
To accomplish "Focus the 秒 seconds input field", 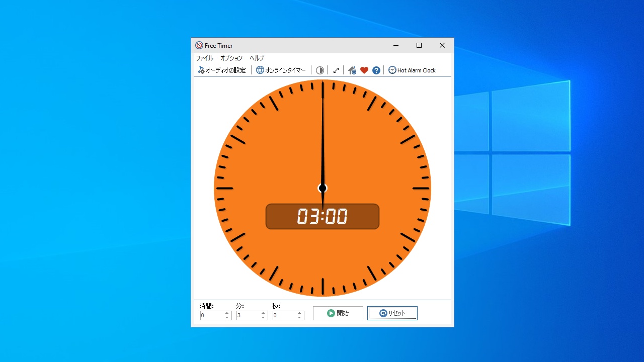I will tap(284, 316).
